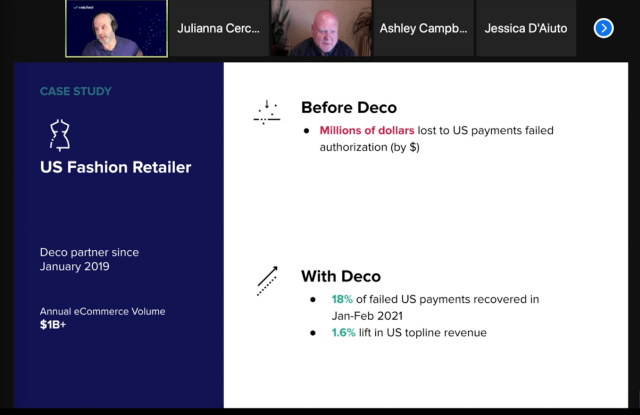Click 'authorization (by $)' text
Image resolution: width=640 pixels, height=415 pixels.
pos(369,147)
